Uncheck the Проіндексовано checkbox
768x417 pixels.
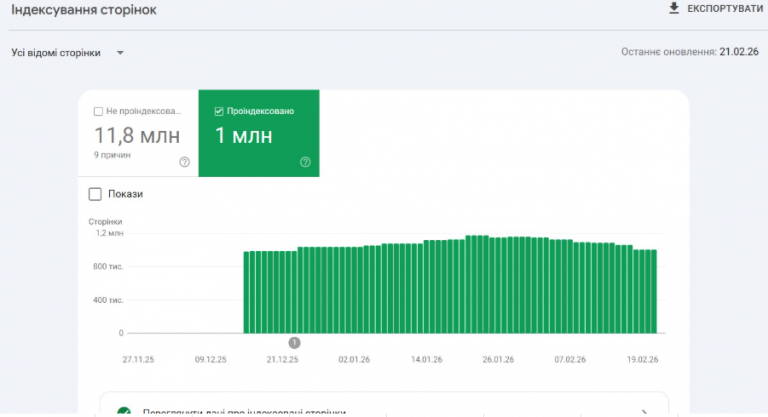[219, 111]
